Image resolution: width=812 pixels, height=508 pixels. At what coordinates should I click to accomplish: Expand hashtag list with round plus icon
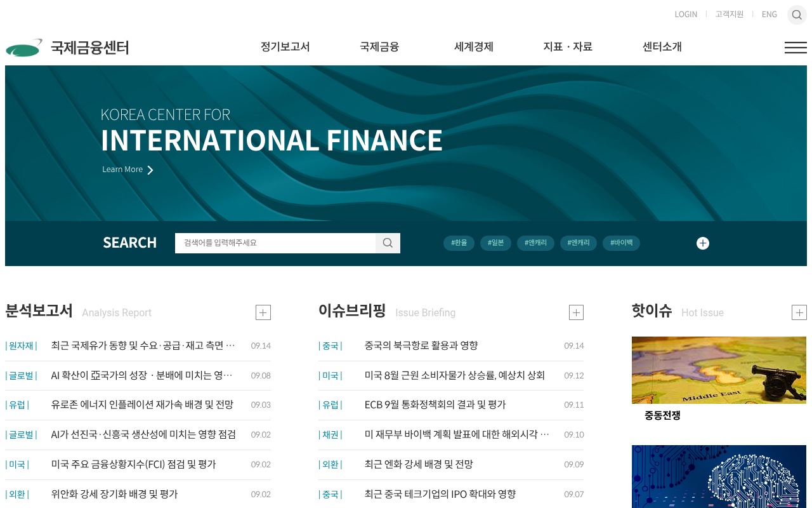703,243
